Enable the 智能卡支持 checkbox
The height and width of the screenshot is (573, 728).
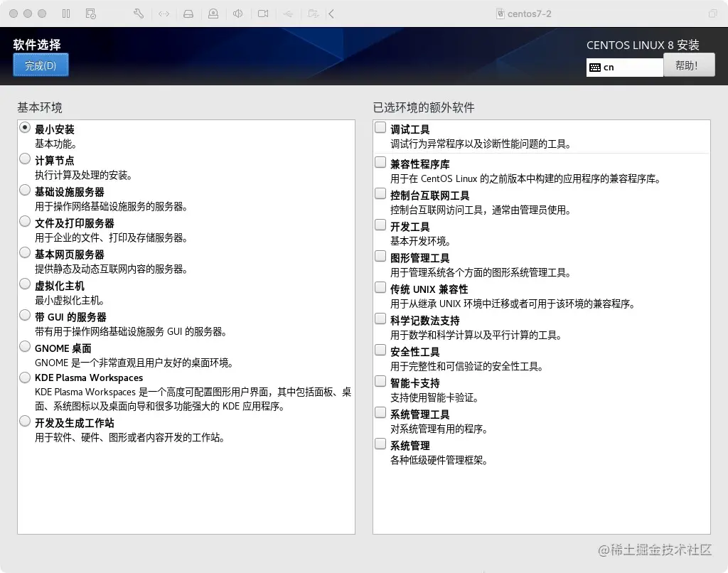[380, 381]
